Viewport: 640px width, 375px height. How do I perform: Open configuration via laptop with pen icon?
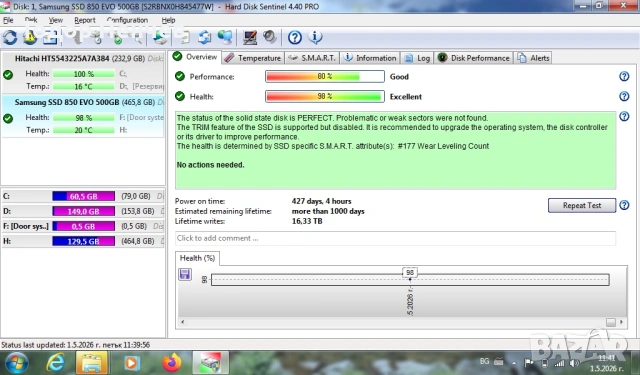(x=250, y=38)
